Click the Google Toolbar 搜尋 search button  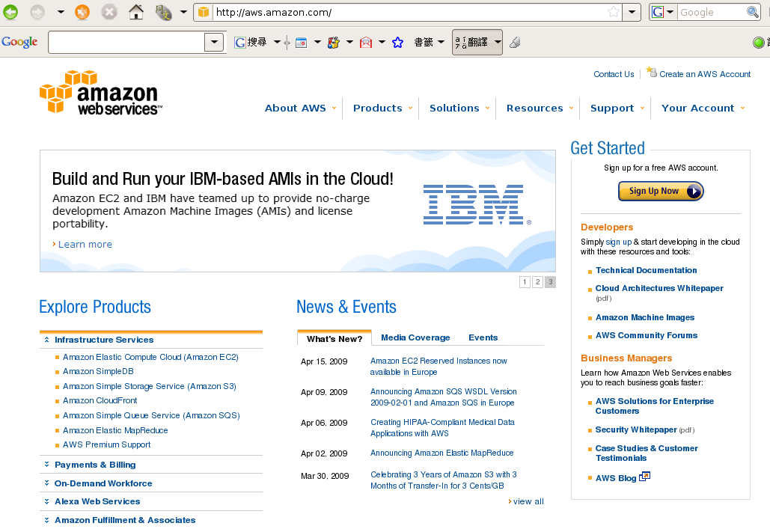tap(251, 43)
